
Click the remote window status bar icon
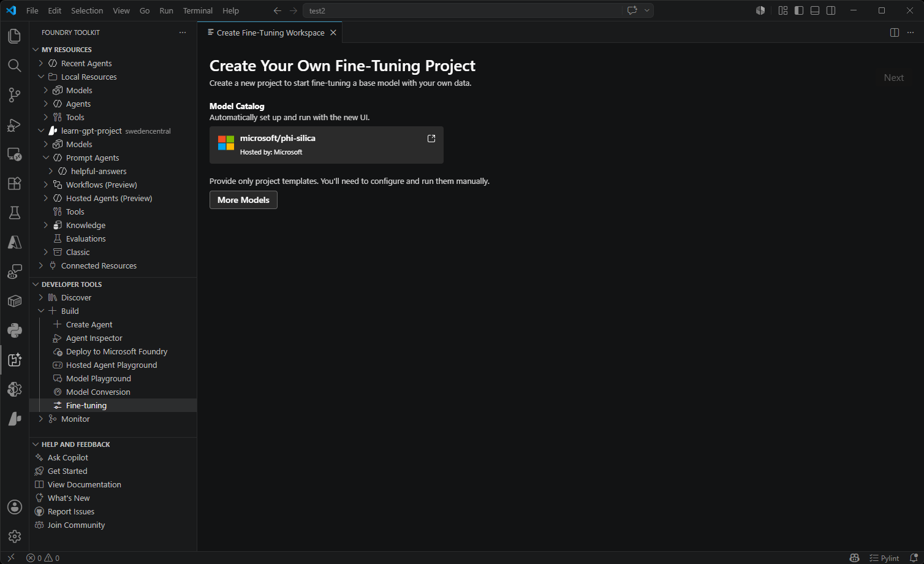point(10,558)
